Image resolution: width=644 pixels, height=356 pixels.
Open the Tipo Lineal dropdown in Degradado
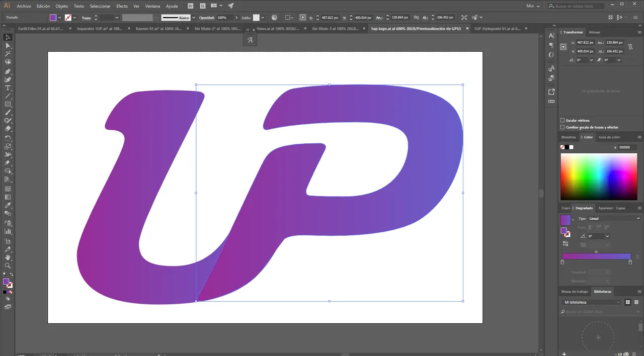[x=638, y=218]
